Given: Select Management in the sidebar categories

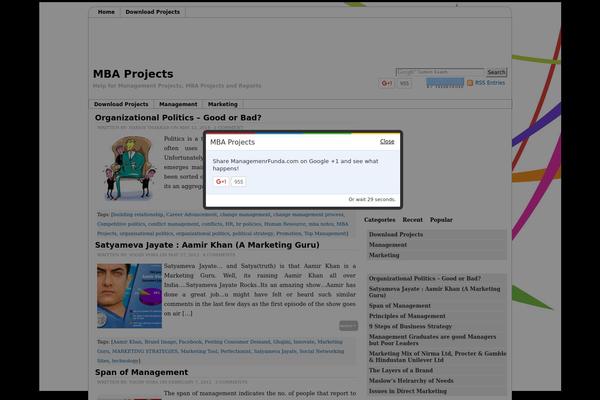Looking at the screenshot, I should [x=388, y=245].
